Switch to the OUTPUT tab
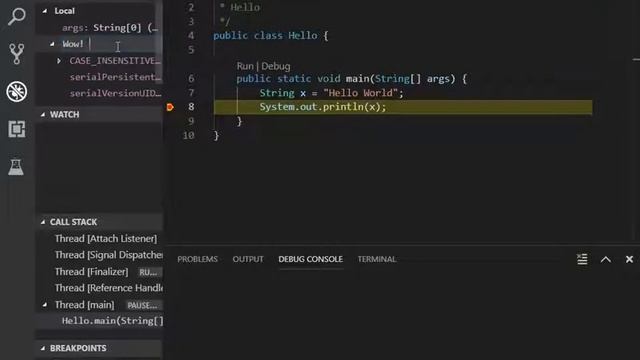The height and width of the screenshot is (360, 640). (248, 259)
